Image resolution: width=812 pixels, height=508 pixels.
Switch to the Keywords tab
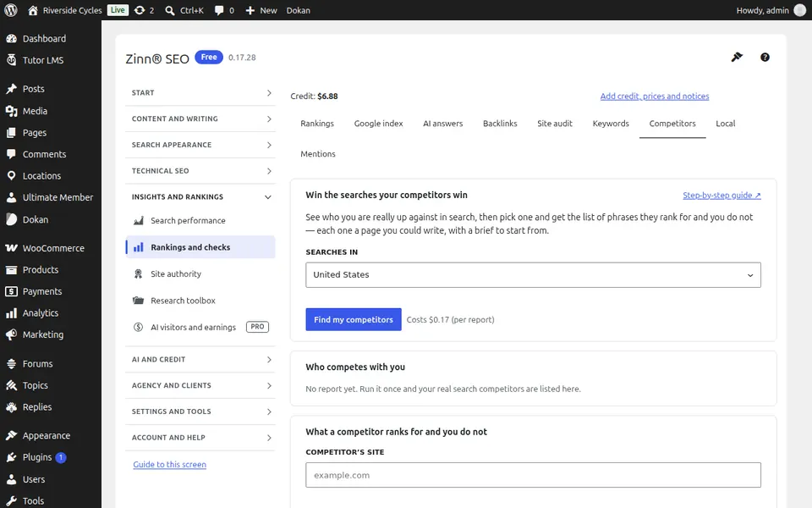(x=611, y=124)
